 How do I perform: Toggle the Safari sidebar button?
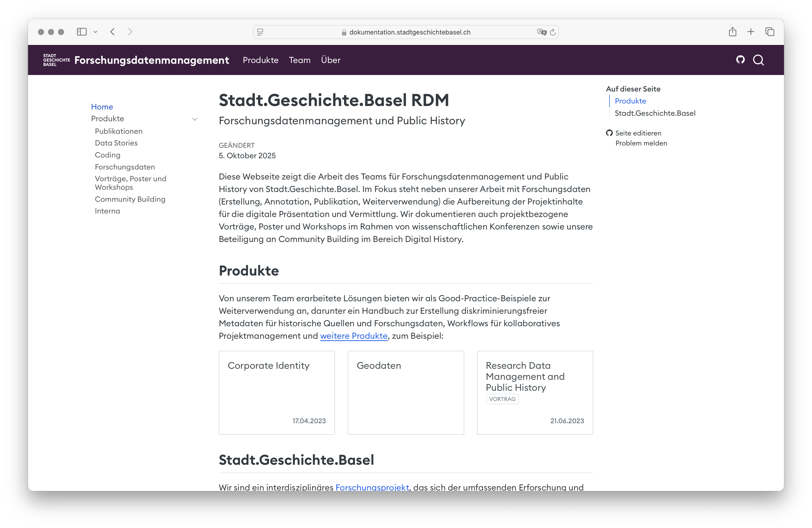(x=81, y=32)
